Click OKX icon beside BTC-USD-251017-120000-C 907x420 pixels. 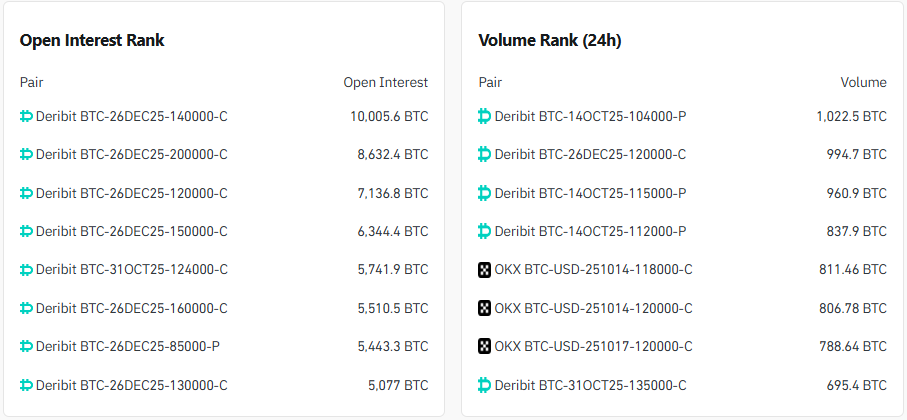[x=485, y=347]
